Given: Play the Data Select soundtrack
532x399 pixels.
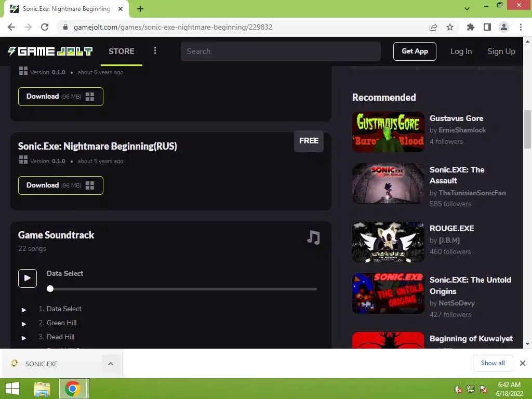Looking at the screenshot, I should (28, 278).
